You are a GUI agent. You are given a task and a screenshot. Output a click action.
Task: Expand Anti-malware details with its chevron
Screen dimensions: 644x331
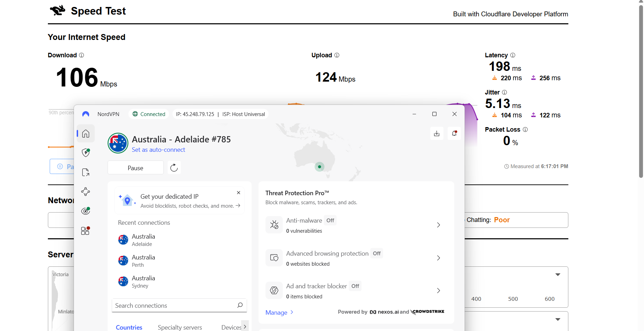[x=438, y=225]
